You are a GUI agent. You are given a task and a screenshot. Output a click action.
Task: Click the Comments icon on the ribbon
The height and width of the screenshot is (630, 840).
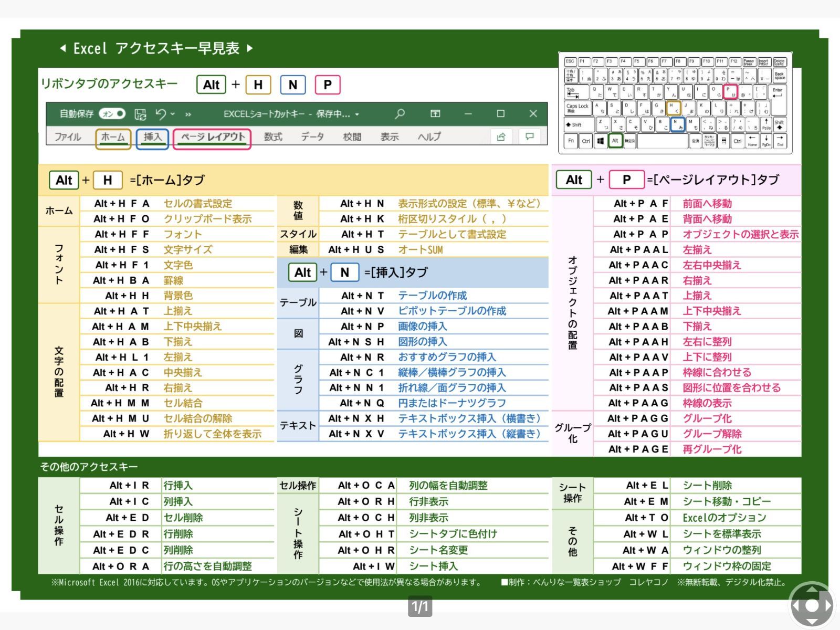(530, 136)
